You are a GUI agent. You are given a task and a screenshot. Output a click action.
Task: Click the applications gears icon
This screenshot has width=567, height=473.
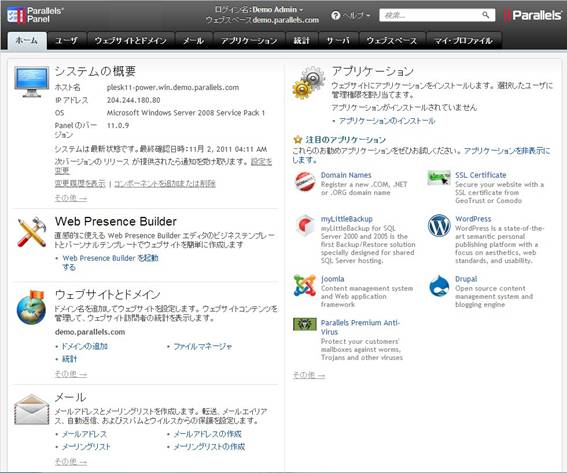coord(308,82)
